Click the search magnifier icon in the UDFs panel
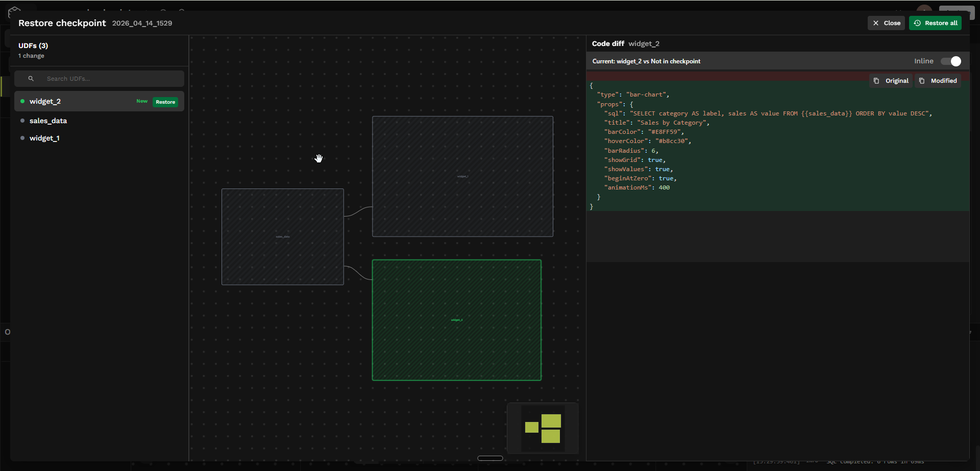 click(x=31, y=78)
